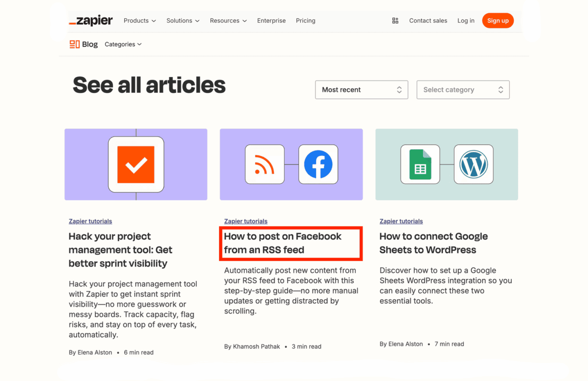The width and height of the screenshot is (588, 381).
Task: Click the RSS to Facebook article thumbnail
Action: [291, 164]
